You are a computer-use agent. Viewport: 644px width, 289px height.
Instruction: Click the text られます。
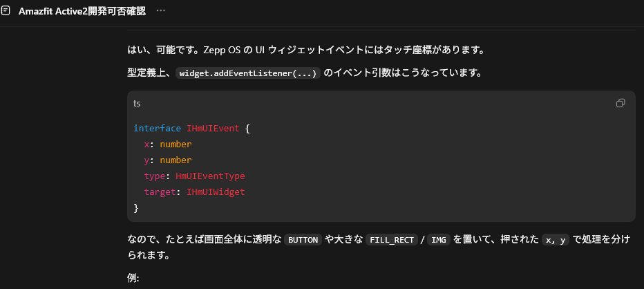(149, 255)
